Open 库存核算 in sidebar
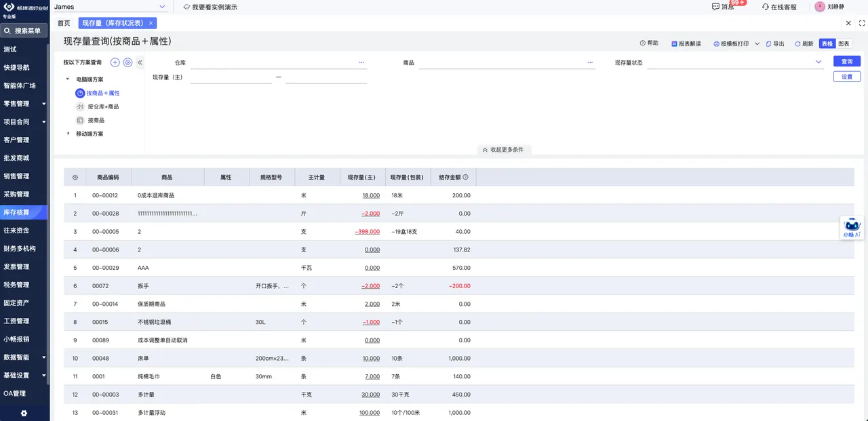This screenshot has width=868, height=421. pyautogui.click(x=24, y=212)
